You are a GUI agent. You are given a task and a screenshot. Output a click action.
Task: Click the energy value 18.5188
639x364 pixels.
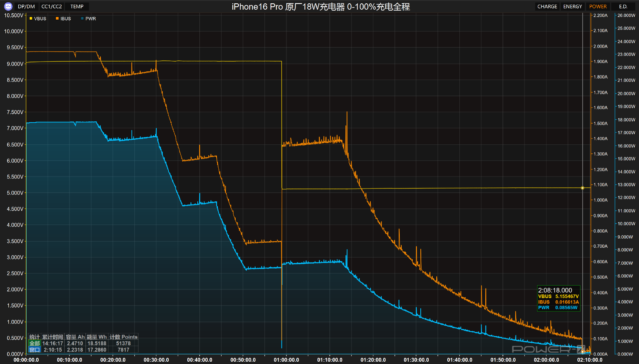[x=97, y=343]
